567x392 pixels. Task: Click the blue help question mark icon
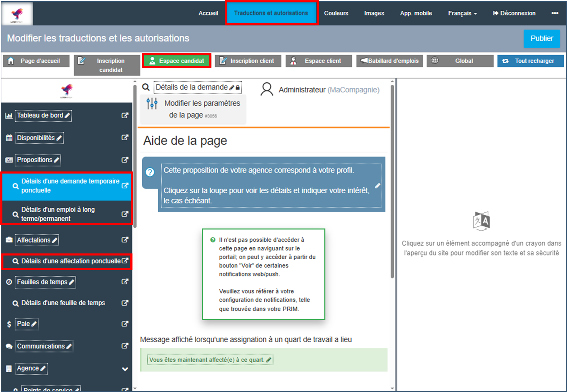[150, 172]
